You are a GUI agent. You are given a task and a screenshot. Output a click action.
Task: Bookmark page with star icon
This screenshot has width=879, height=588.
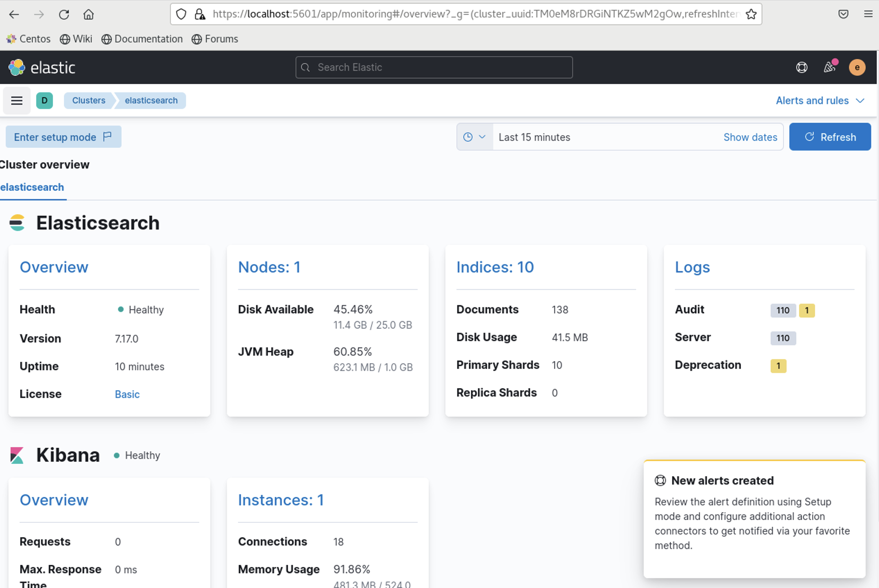coord(751,14)
